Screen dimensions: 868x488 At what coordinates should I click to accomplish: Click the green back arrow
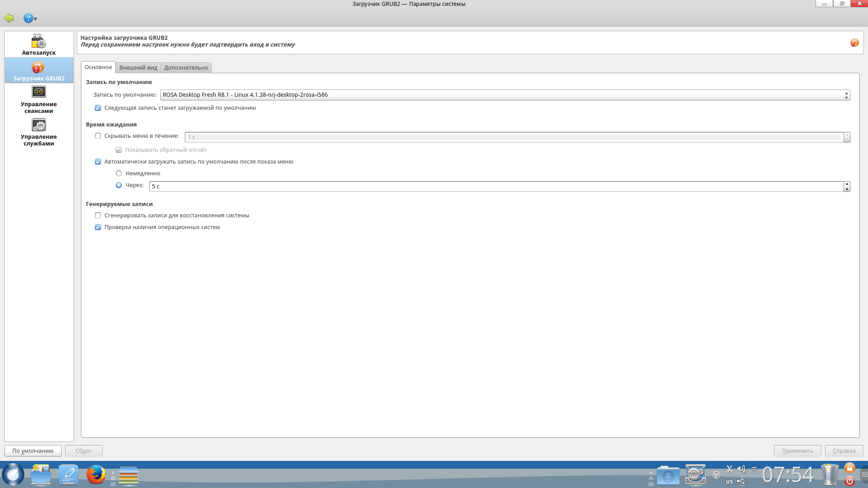coord(9,18)
